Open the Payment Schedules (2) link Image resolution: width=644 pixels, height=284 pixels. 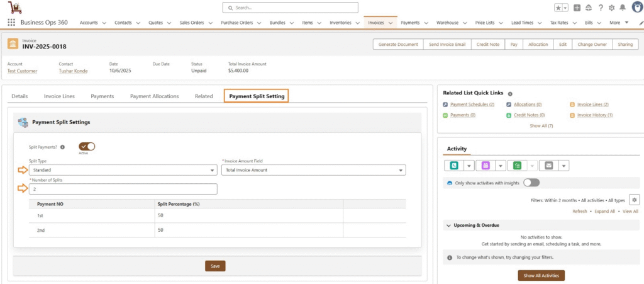(x=472, y=105)
